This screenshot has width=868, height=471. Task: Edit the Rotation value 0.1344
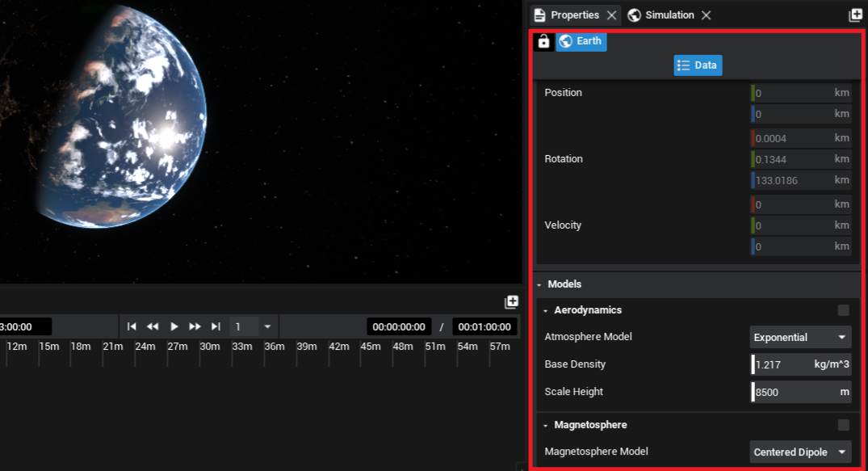(800, 160)
